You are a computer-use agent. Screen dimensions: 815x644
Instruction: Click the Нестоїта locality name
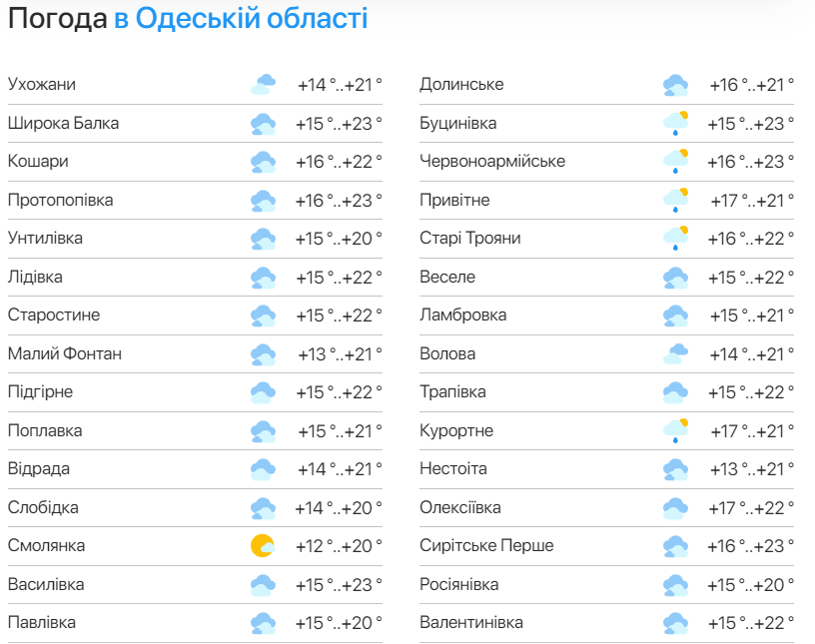[453, 469]
